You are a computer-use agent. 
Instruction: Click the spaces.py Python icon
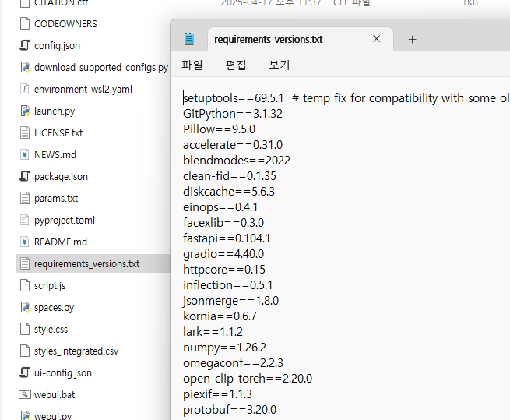tap(25, 307)
